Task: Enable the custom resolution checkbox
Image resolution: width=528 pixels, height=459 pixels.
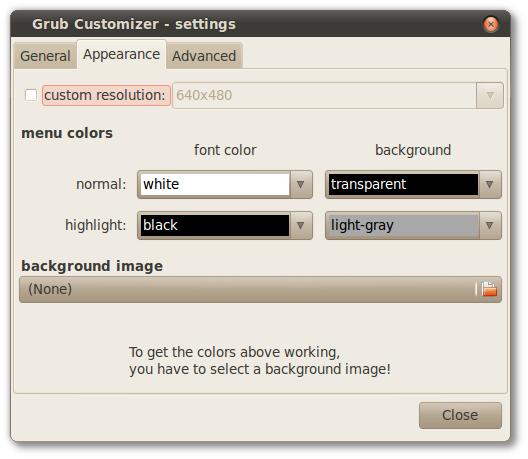Action: pyautogui.click(x=31, y=95)
